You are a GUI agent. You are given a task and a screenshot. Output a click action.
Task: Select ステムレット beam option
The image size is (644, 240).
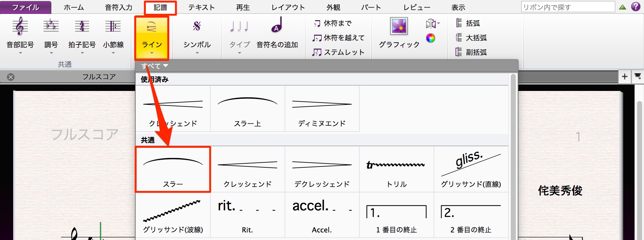tap(338, 52)
